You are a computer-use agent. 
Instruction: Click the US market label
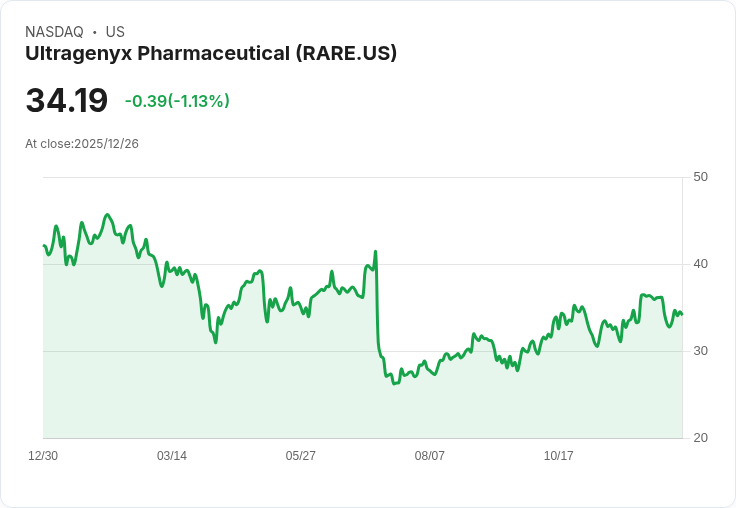tap(114, 32)
